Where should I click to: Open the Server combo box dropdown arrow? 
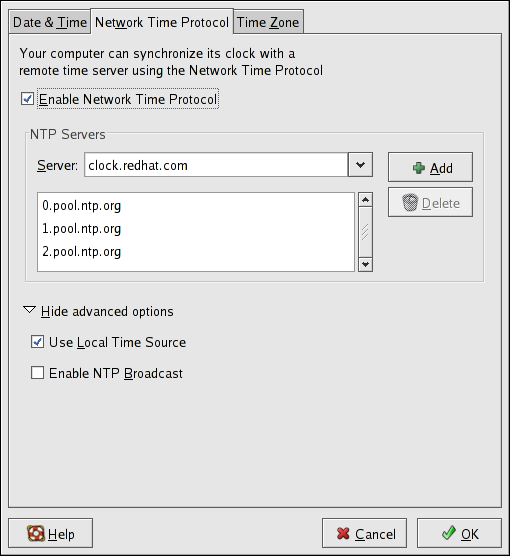coord(360,165)
